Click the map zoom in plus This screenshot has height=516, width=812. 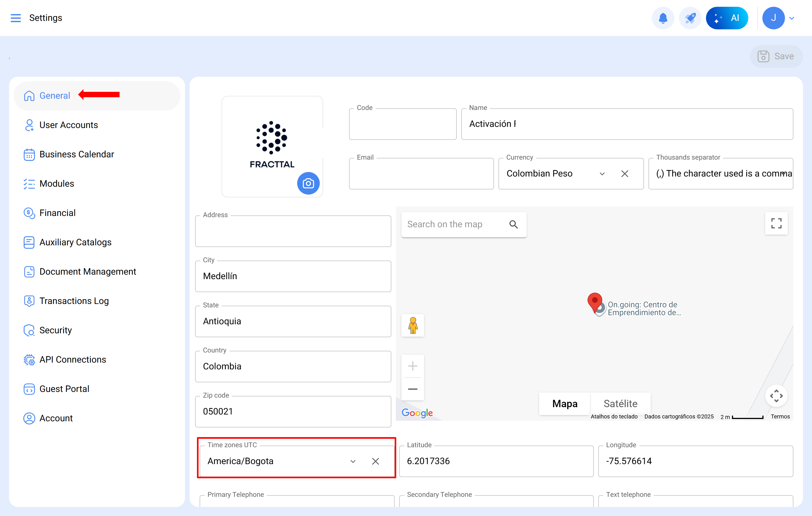coord(412,366)
